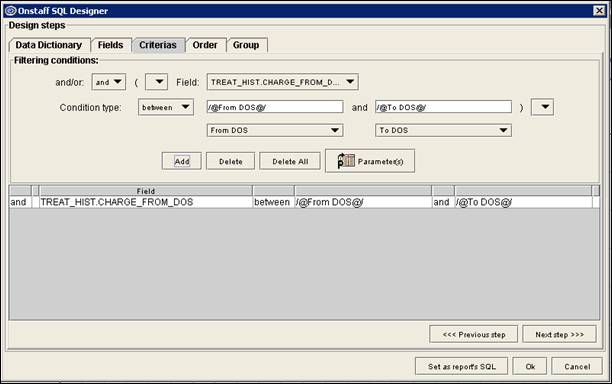This screenshot has width=612, height=384.
Task: Expand the Condition type between dropdown
Action: click(x=166, y=107)
